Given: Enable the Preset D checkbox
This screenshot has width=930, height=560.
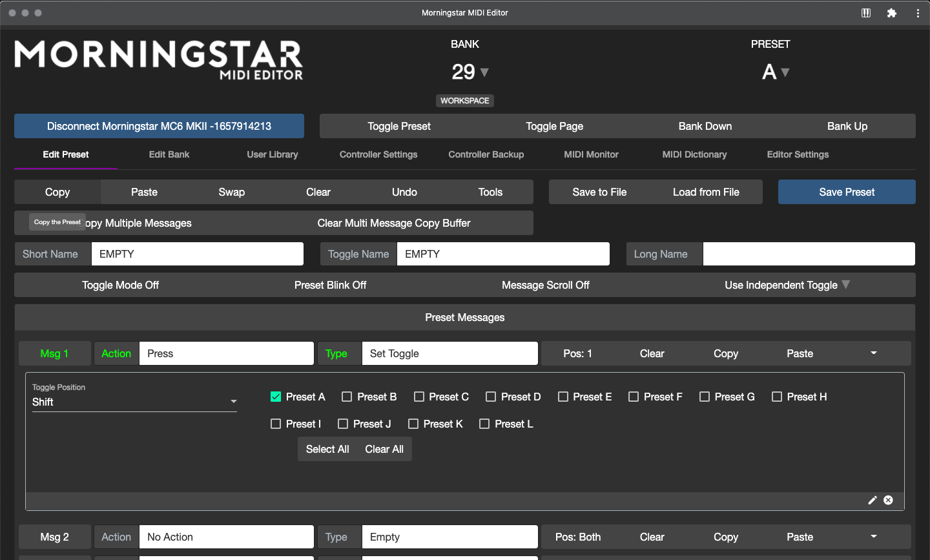Looking at the screenshot, I should click(x=491, y=397).
